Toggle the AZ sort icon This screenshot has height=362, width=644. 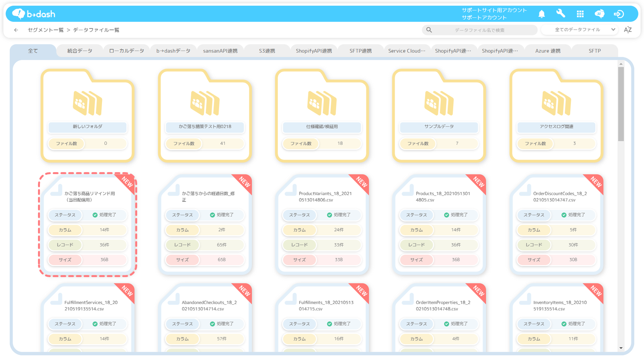[628, 30]
